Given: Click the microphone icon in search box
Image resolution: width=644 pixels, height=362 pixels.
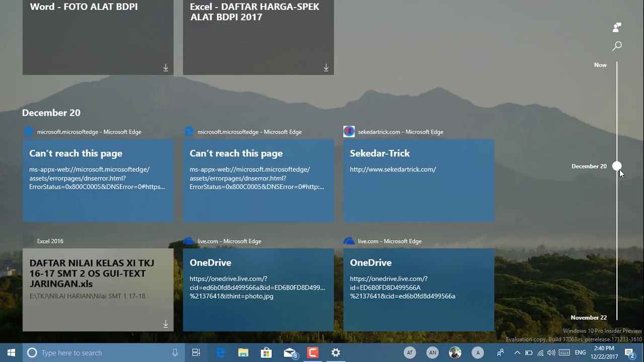Looking at the screenshot, I should tap(175, 353).
